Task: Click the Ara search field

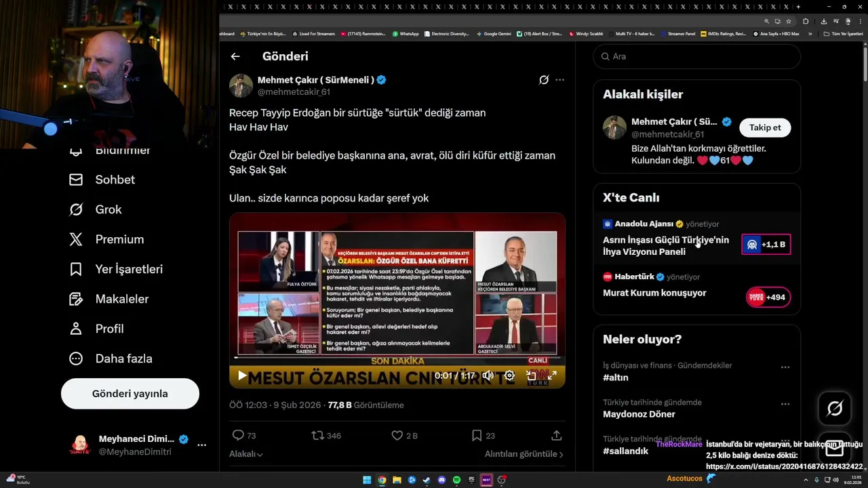Action: tap(696, 56)
